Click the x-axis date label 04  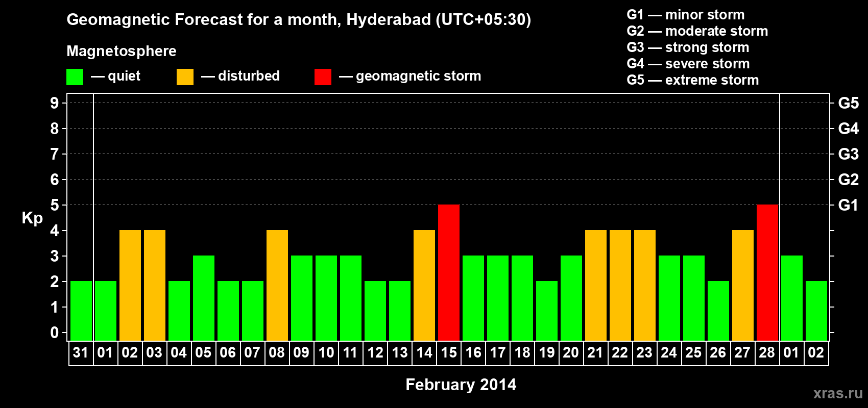point(179,353)
